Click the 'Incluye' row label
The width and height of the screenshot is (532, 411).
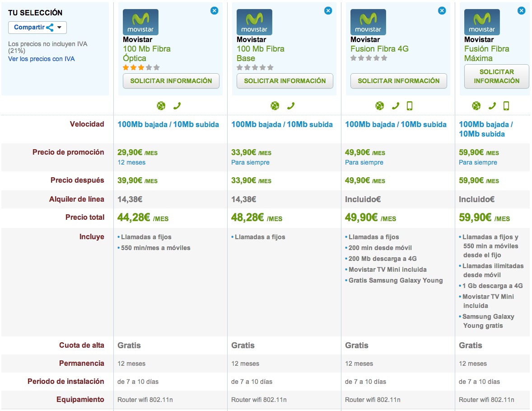pyautogui.click(x=92, y=237)
